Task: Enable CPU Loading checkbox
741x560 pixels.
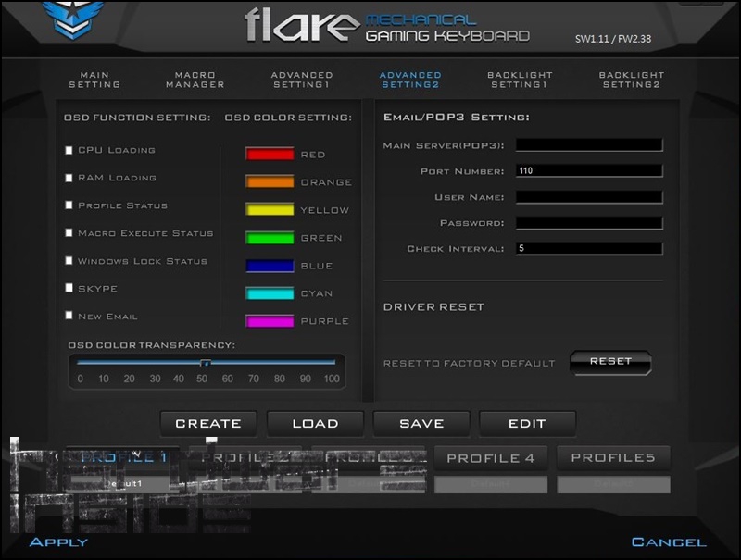Action: pos(69,150)
